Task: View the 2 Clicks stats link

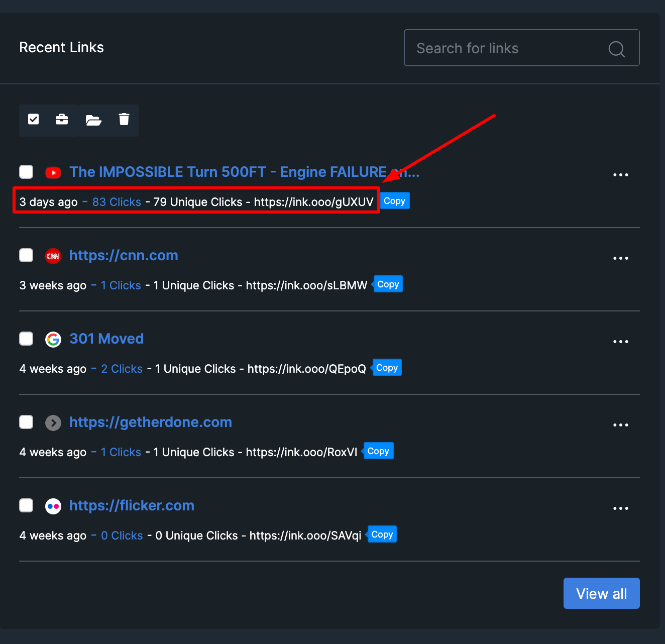Action: (122, 369)
